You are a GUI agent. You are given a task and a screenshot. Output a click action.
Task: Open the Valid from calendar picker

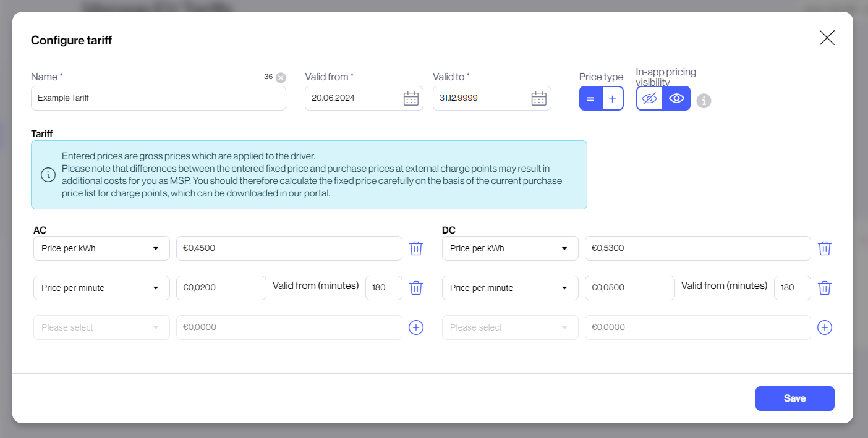tap(411, 98)
